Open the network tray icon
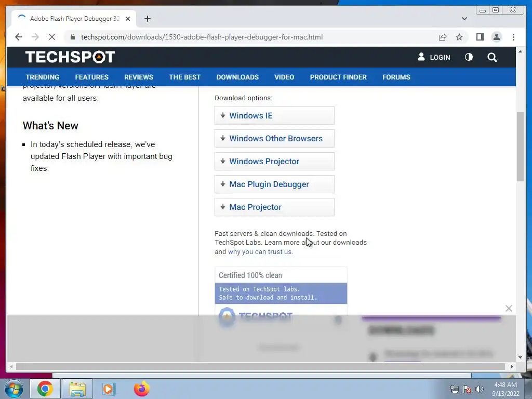Screen dimensions: 532x399 pyautogui.click(x=454, y=389)
